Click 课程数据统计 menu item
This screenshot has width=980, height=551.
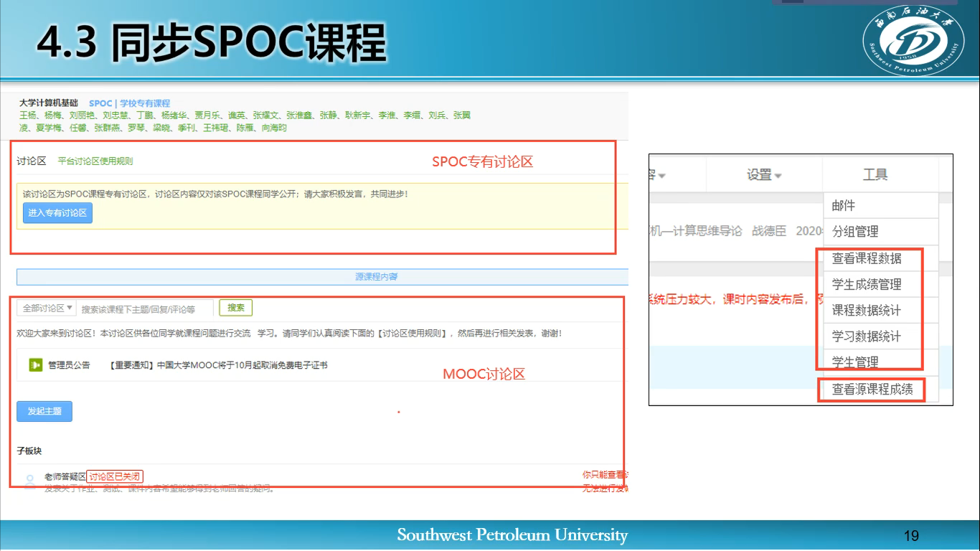pos(867,310)
